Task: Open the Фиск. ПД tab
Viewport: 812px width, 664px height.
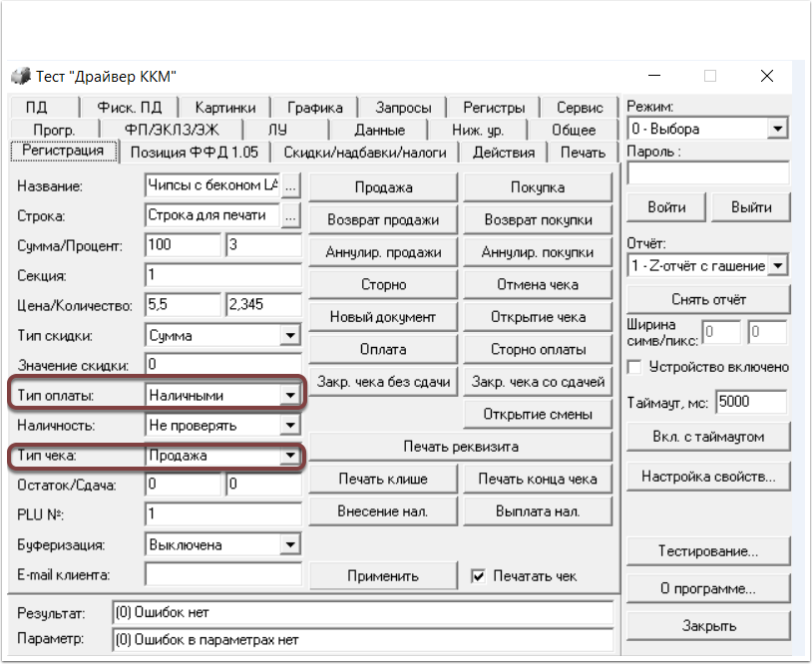Action: coord(130,107)
